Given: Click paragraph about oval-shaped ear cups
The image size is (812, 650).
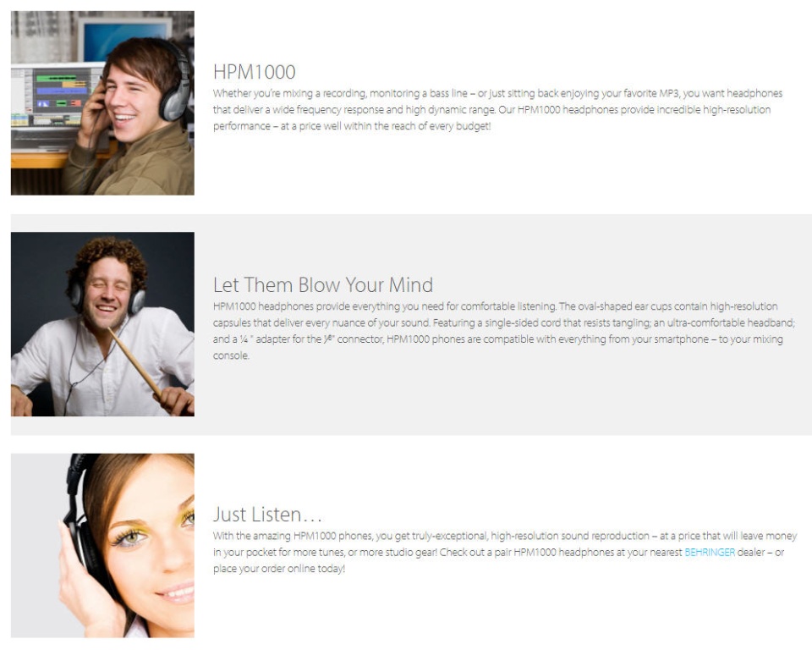Looking at the screenshot, I should pos(504,331).
